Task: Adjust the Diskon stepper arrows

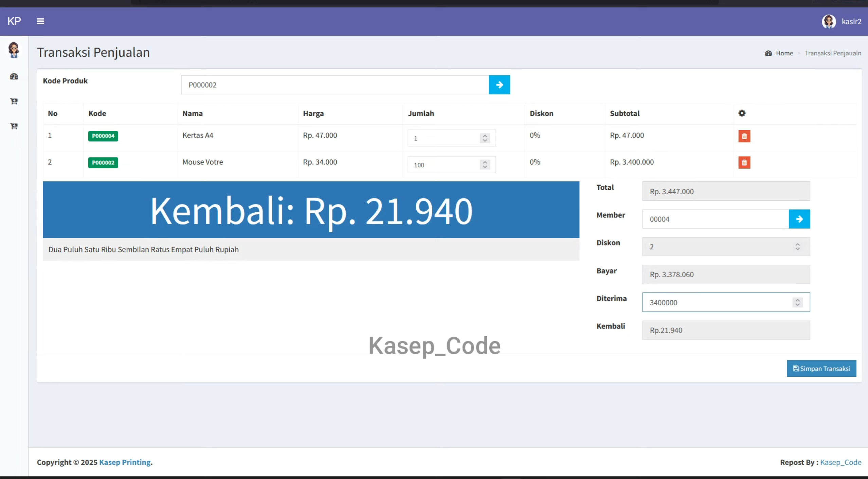Action: [797, 247]
